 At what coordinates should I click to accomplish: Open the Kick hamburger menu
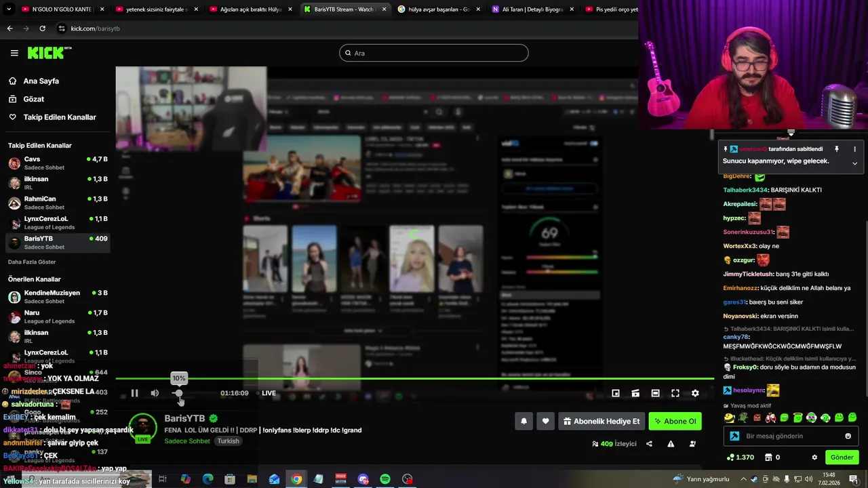[x=14, y=53]
